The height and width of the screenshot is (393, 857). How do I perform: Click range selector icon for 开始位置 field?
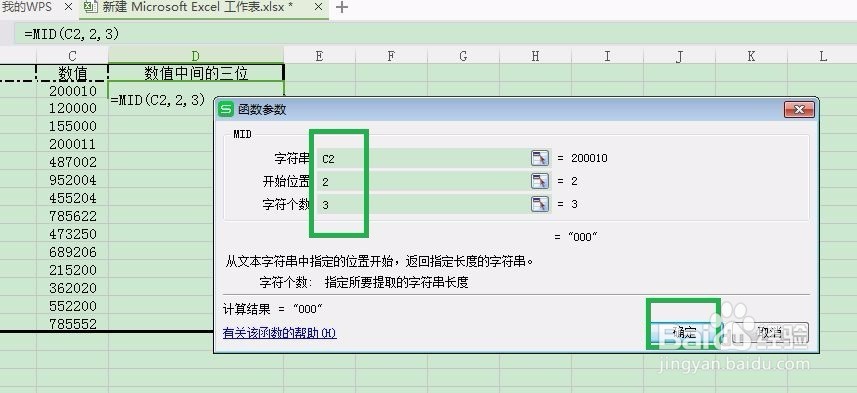click(x=539, y=181)
